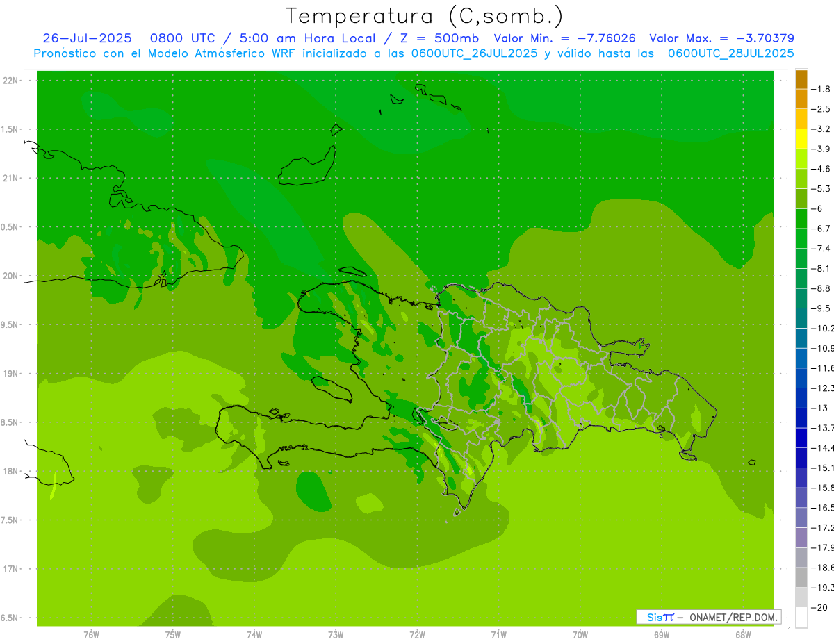Click the '22N' latitude axis label
Viewport: 834px width, 644px height.
pyautogui.click(x=10, y=81)
